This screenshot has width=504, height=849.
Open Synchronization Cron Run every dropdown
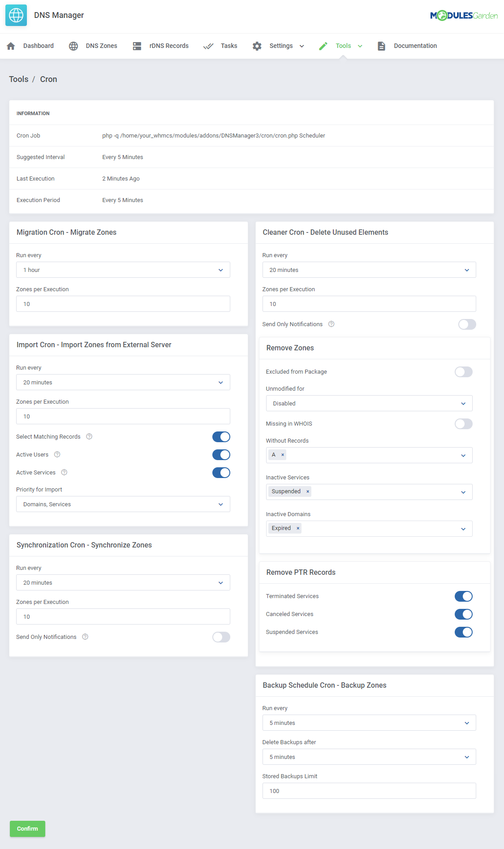tap(123, 582)
